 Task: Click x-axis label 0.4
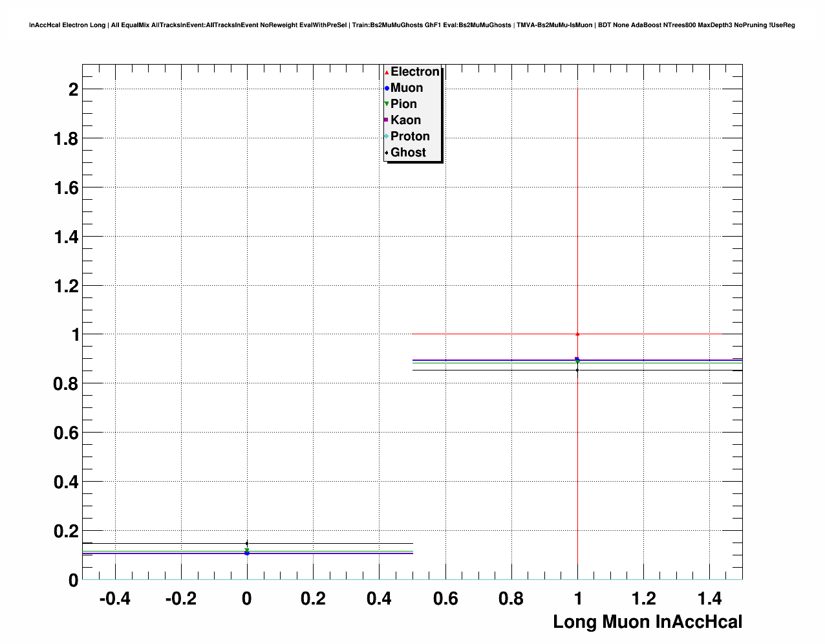379,599
